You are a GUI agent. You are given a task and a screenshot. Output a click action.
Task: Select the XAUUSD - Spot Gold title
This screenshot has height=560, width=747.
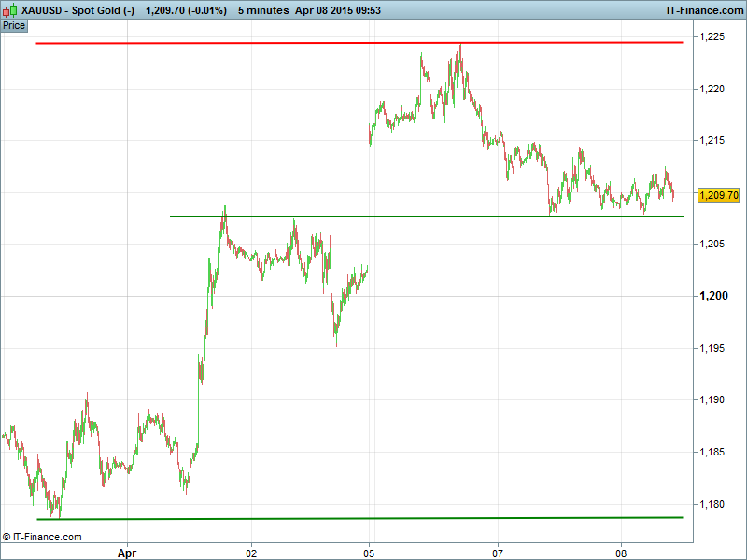[x=78, y=10]
